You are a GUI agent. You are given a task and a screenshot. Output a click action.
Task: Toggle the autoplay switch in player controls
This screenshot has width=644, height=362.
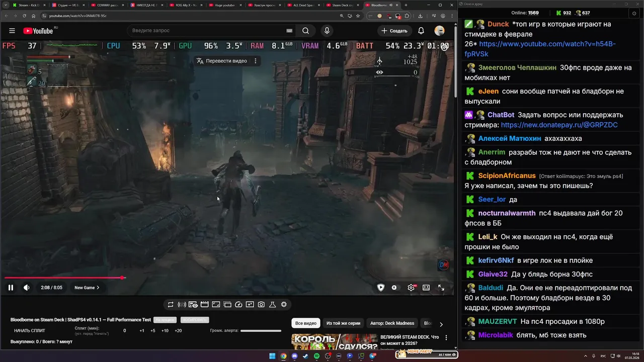(394, 288)
